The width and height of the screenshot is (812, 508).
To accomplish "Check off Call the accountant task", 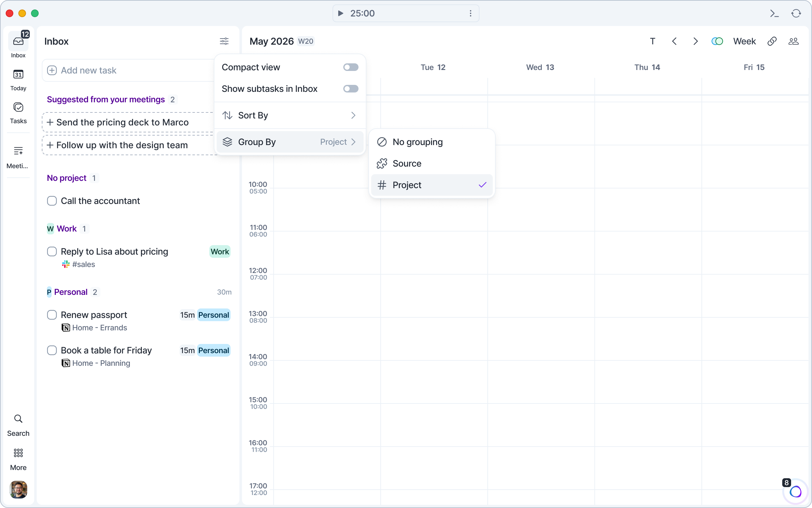I will click(52, 200).
